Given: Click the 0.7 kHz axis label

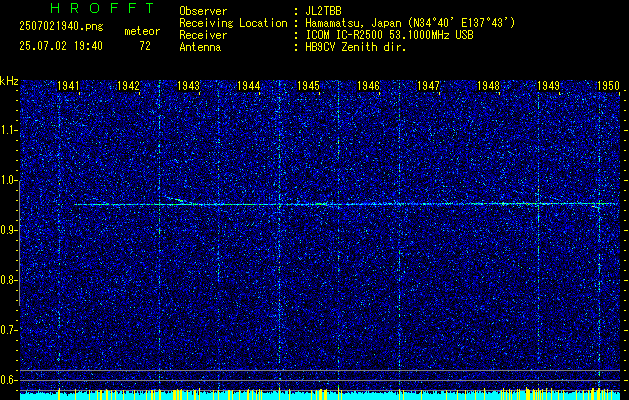Looking at the screenshot, I should (8, 330).
